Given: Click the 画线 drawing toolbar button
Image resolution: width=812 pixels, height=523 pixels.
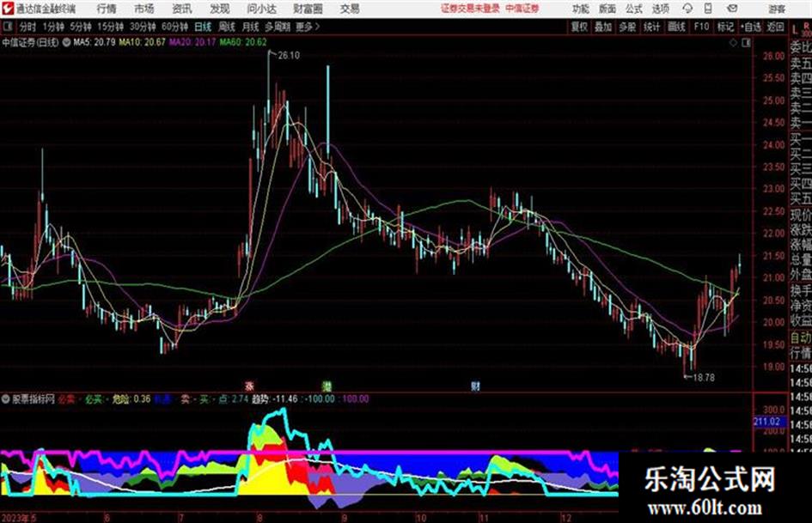Looking at the screenshot, I should point(676,27).
